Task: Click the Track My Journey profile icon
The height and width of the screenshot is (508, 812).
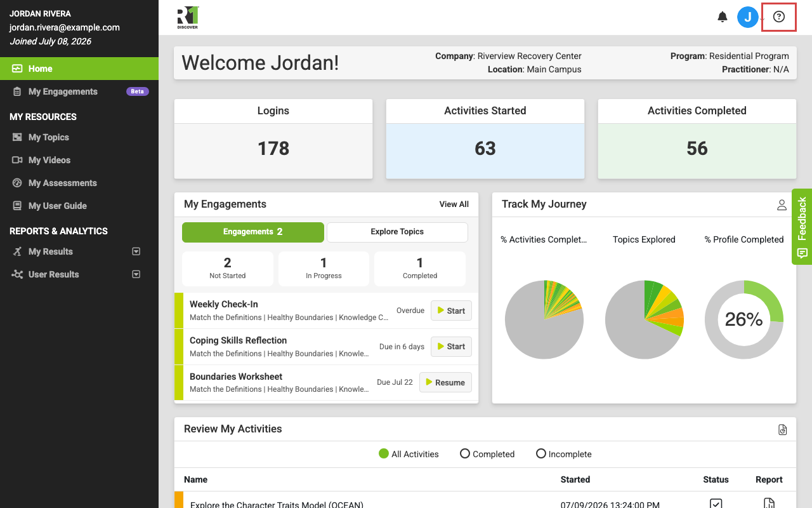Action: point(782,205)
